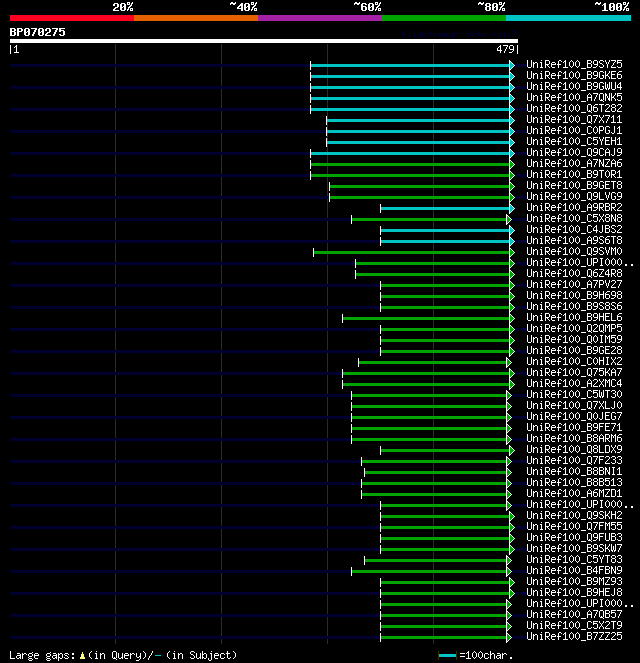This screenshot has height=663, width=640.
Task: Select the UniRef100_Q9CAJ9 label
Action: [574, 152]
